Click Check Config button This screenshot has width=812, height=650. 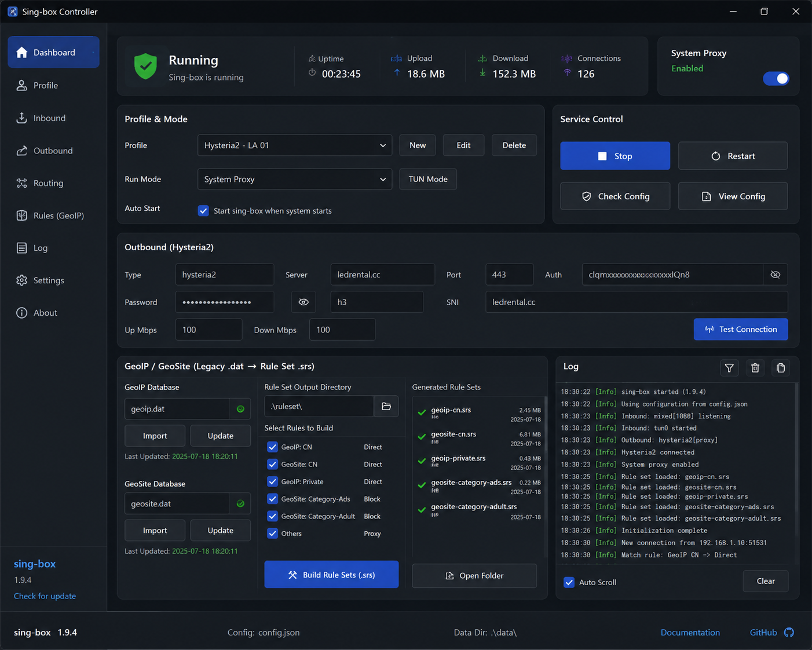click(615, 196)
